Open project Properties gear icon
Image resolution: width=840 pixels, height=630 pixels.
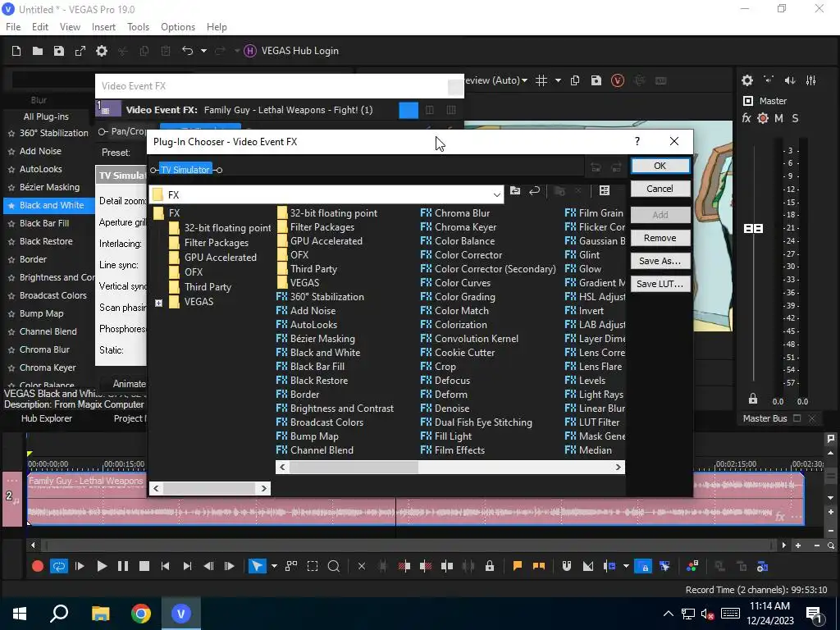101,51
